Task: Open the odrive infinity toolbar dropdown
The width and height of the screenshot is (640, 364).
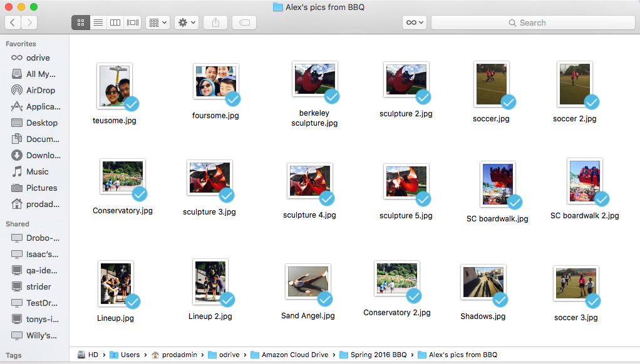Action: 415,23
